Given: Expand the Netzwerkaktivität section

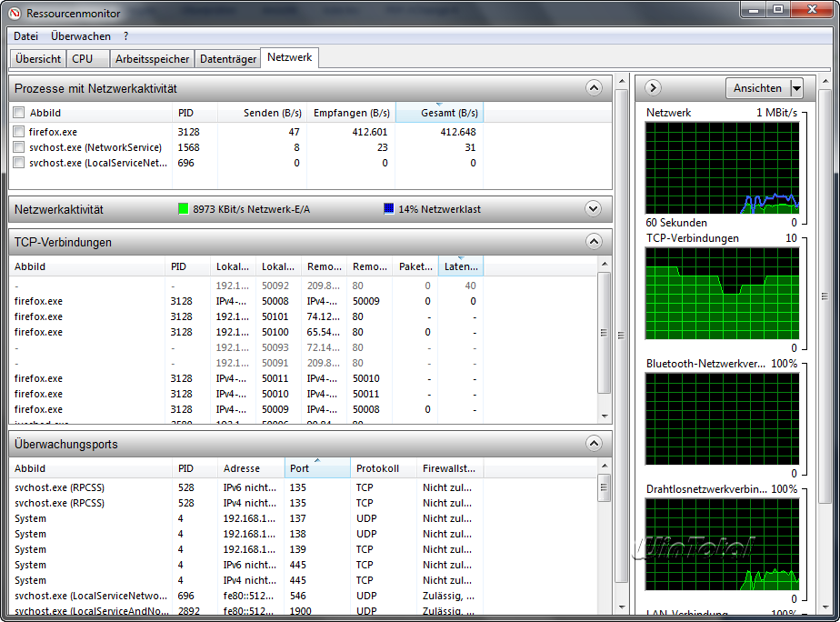Looking at the screenshot, I should [594, 209].
